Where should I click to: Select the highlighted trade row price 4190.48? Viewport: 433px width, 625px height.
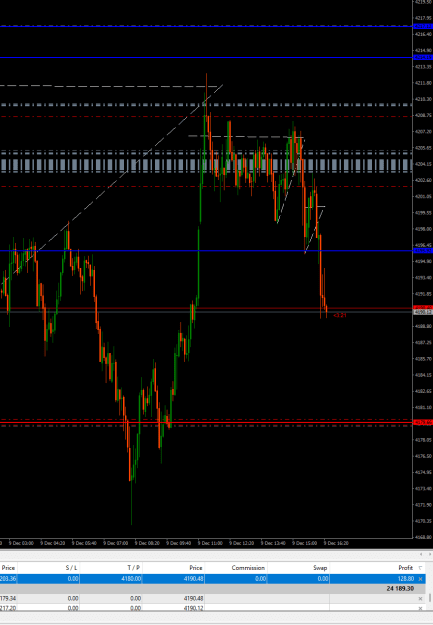(193, 579)
